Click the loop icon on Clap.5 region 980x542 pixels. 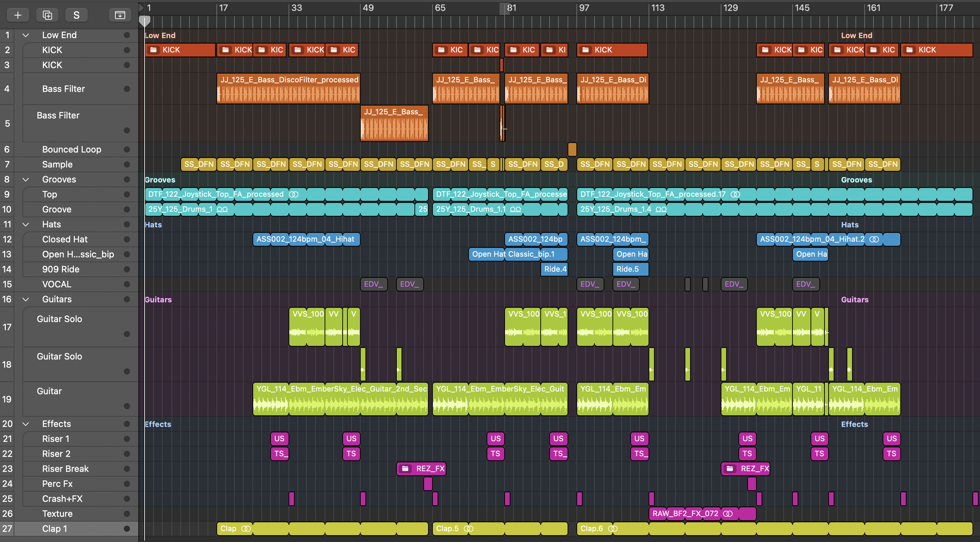tap(468, 529)
